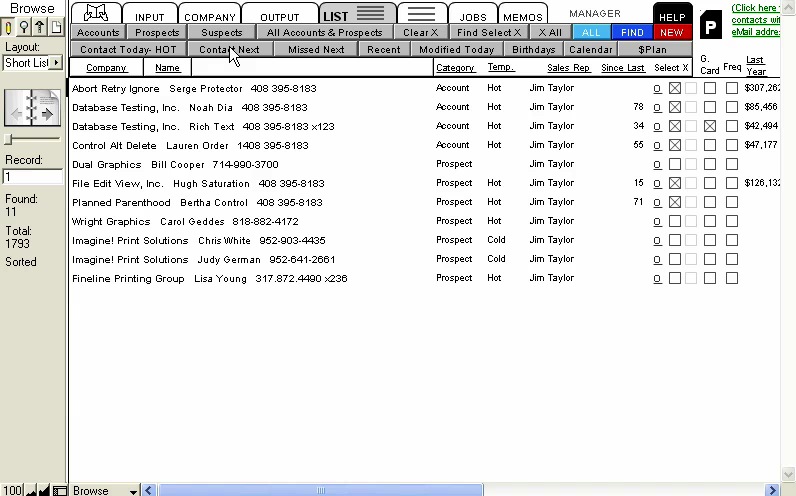The image size is (796, 496).
Task: Select the LIST tab
Action: point(357,14)
